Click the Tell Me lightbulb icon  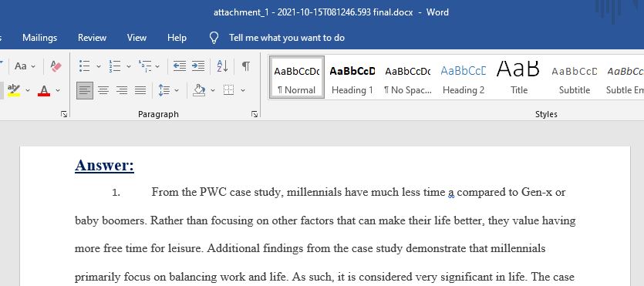(x=214, y=38)
